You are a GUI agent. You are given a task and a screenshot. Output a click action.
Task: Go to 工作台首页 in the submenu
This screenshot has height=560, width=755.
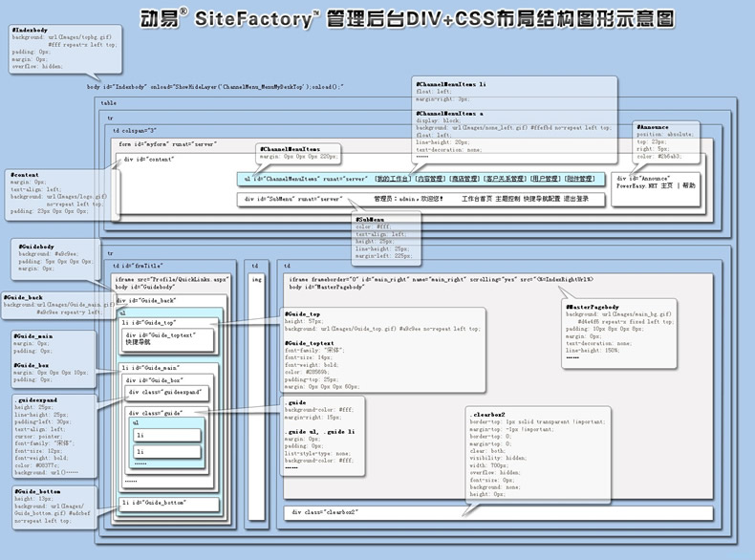pos(476,199)
